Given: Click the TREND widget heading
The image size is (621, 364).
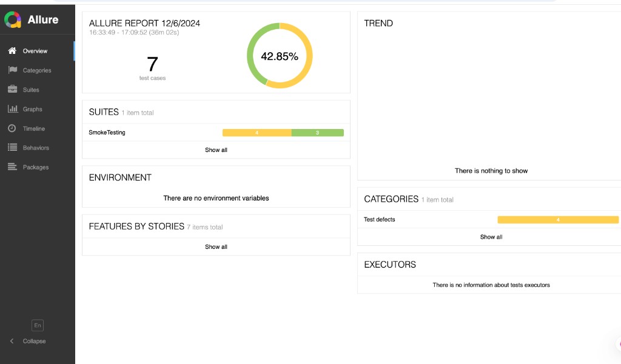Looking at the screenshot, I should pos(378,24).
